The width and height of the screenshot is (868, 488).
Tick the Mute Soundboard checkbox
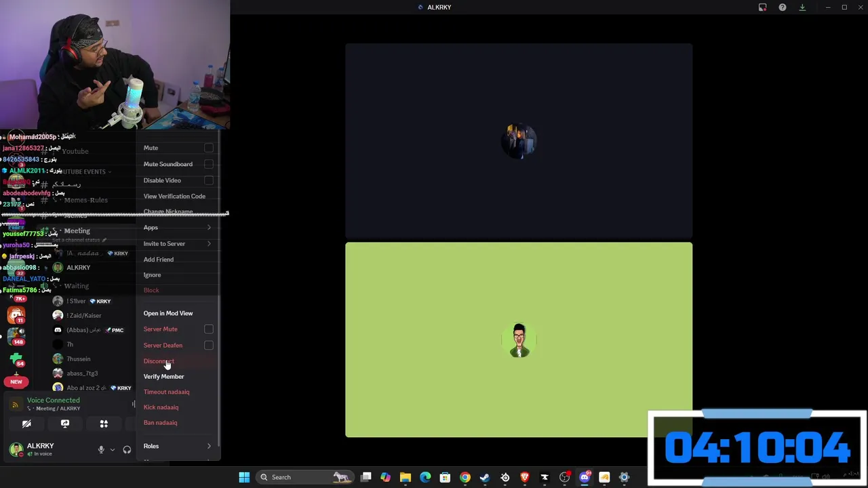pos(209,164)
